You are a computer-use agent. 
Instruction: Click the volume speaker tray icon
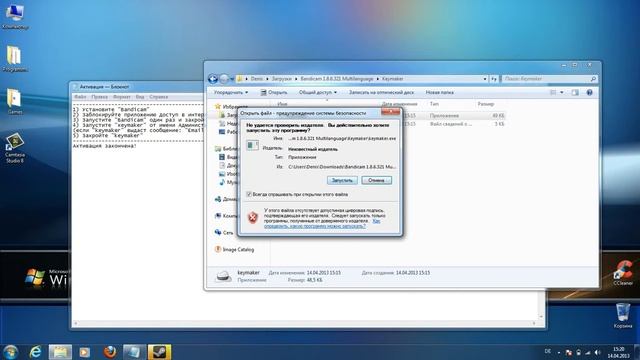click(597, 352)
